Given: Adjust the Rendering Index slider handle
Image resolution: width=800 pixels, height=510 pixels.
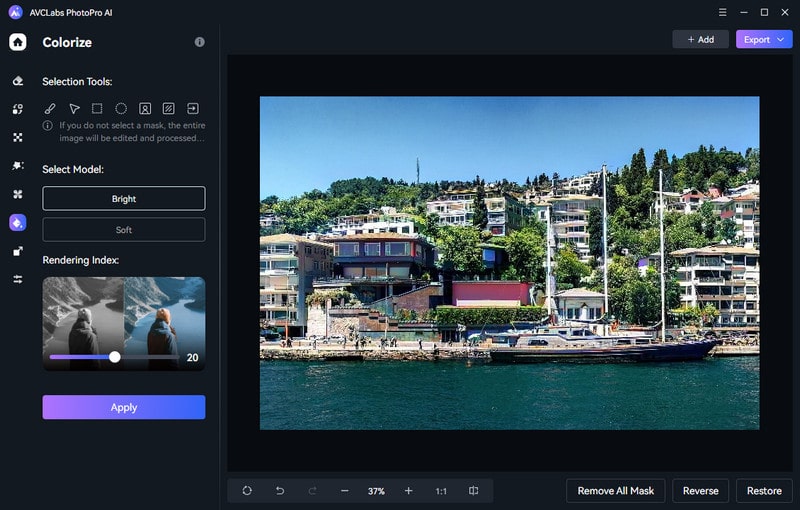Looking at the screenshot, I should [115, 357].
